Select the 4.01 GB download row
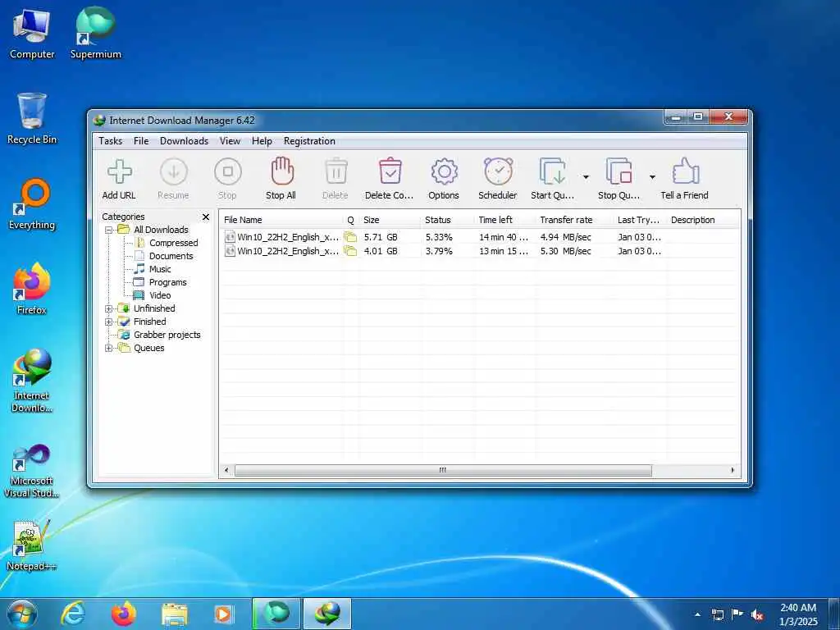Screen dimensions: 840x630 click(479, 251)
